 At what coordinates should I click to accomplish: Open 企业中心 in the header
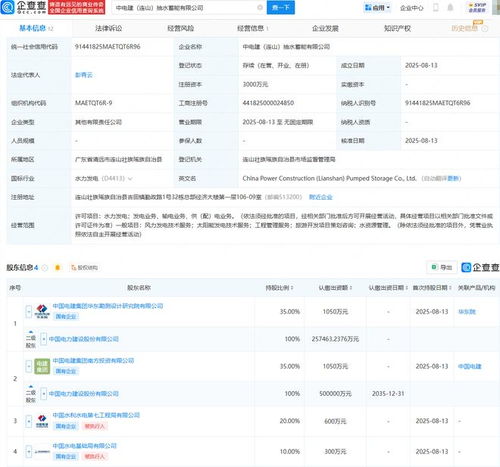coord(412,8)
